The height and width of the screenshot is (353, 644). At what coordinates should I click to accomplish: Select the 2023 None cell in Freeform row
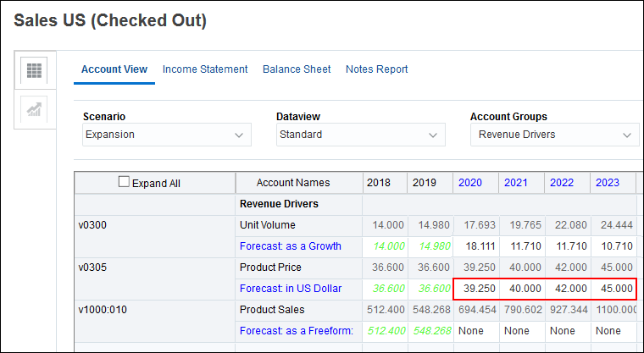pyautogui.click(x=613, y=331)
